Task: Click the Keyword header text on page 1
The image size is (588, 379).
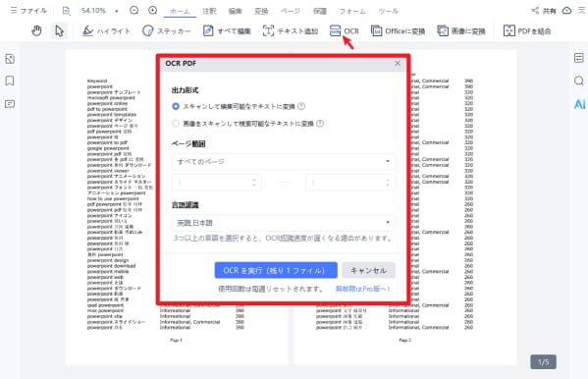Action: (x=97, y=81)
